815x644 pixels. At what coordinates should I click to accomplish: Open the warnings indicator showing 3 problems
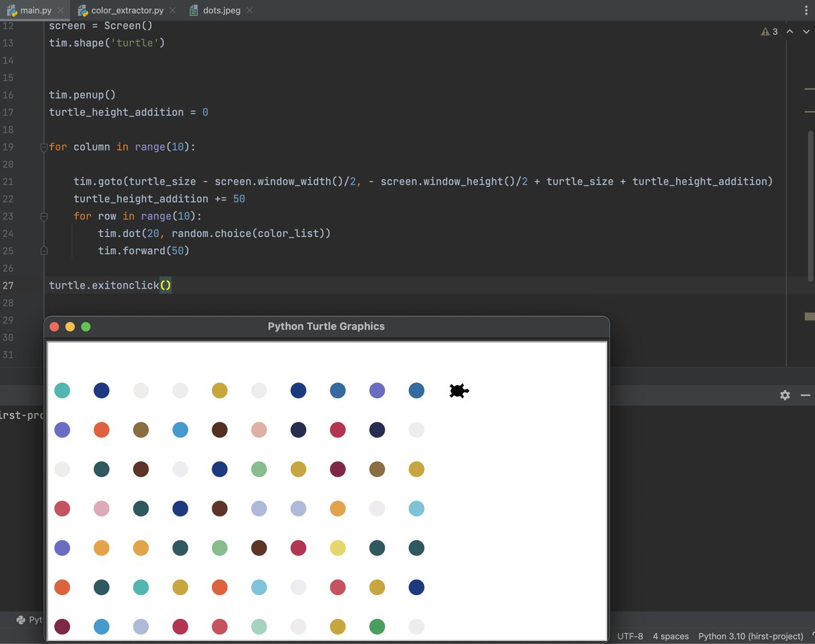pyautogui.click(x=769, y=32)
